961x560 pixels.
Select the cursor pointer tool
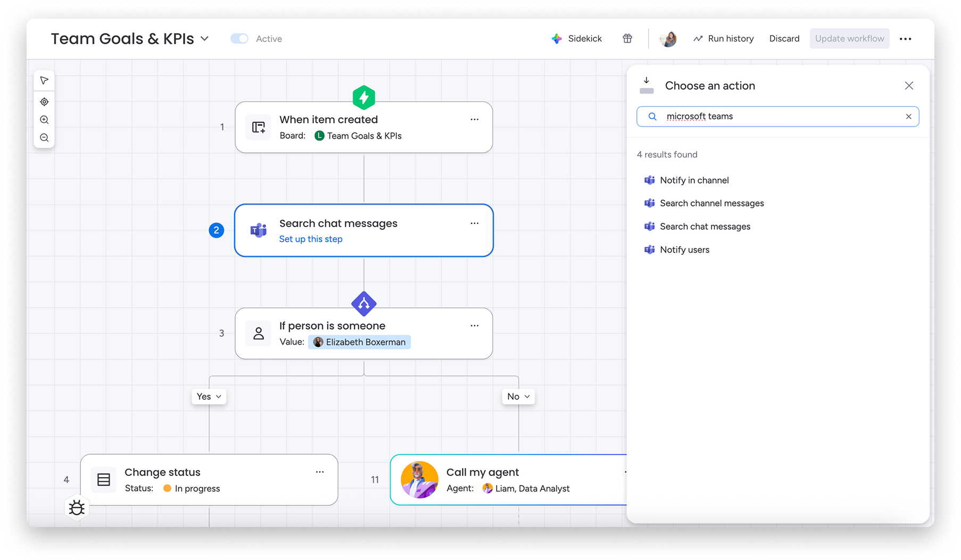44,81
